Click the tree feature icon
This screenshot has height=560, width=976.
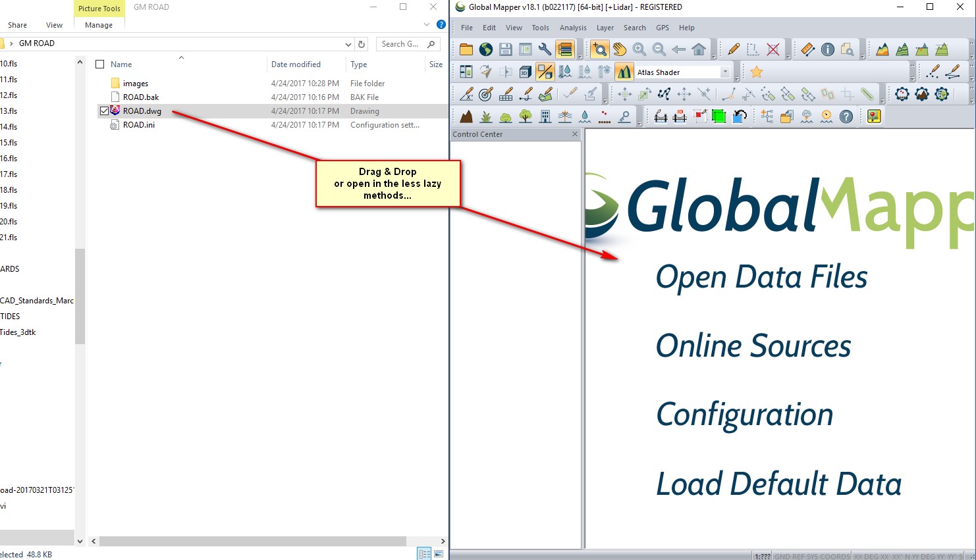[526, 116]
